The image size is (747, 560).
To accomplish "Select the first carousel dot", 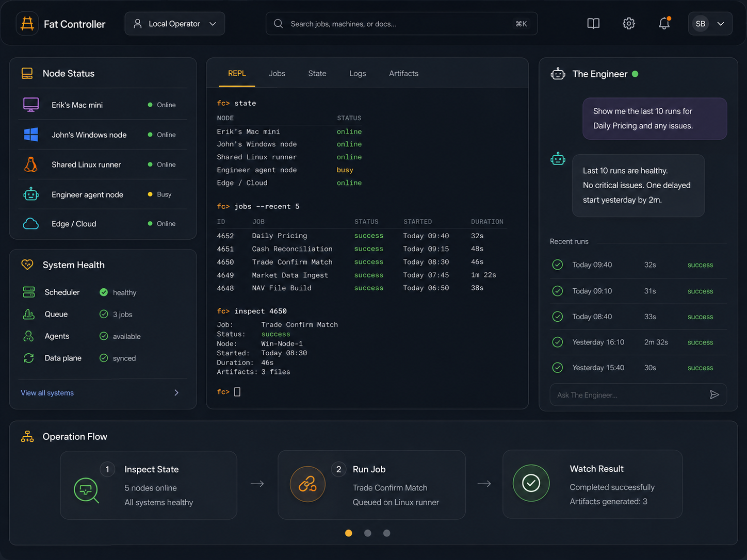I will [349, 533].
